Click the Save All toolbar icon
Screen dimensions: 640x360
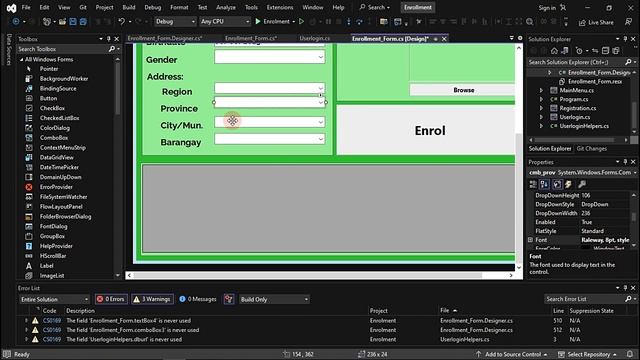(x=83, y=22)
